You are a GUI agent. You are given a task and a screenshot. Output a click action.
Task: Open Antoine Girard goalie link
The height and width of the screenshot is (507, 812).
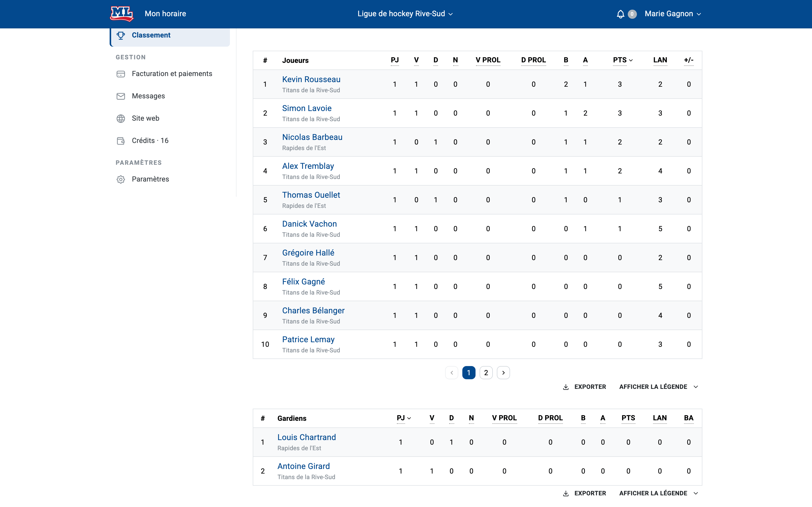click(304, 466)
